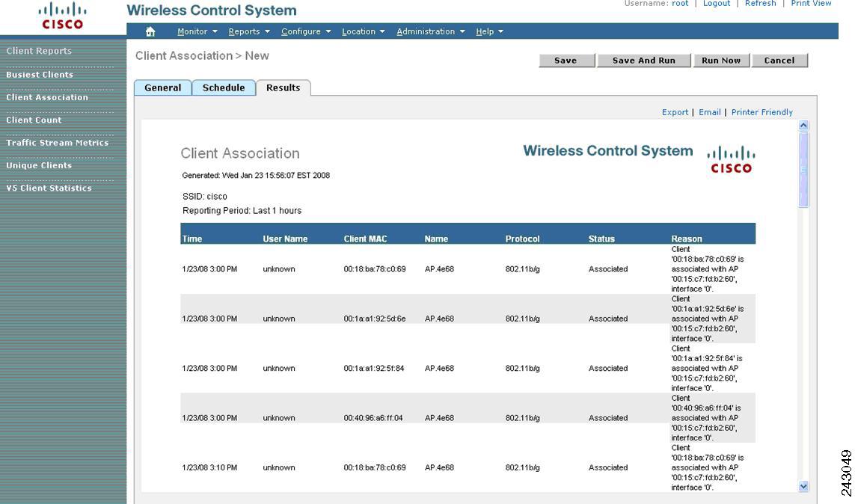Open the Administration menu
855x504 pixels.
[x=426, y=31]
